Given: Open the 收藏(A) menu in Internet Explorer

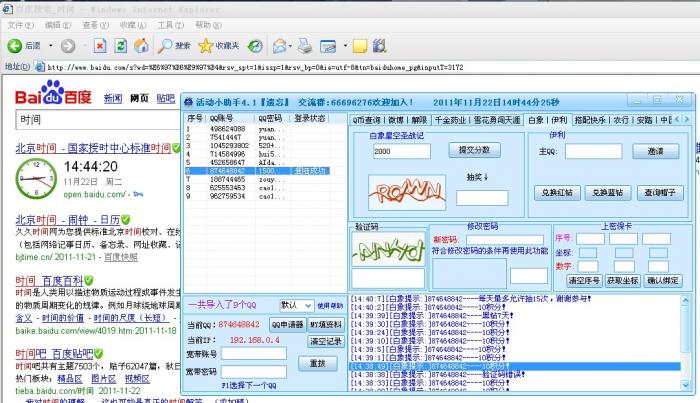Looking at the screenshot, I should click(133, 25).
